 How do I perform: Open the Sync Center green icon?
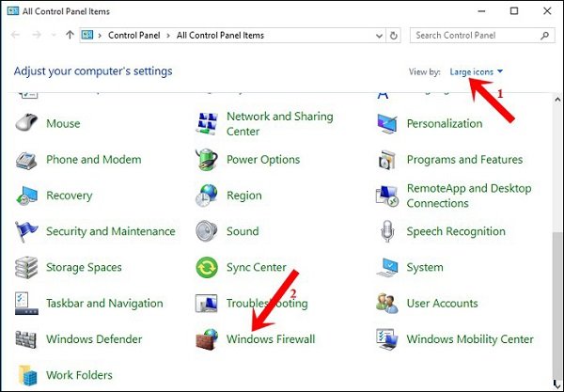tap(206, 268)
